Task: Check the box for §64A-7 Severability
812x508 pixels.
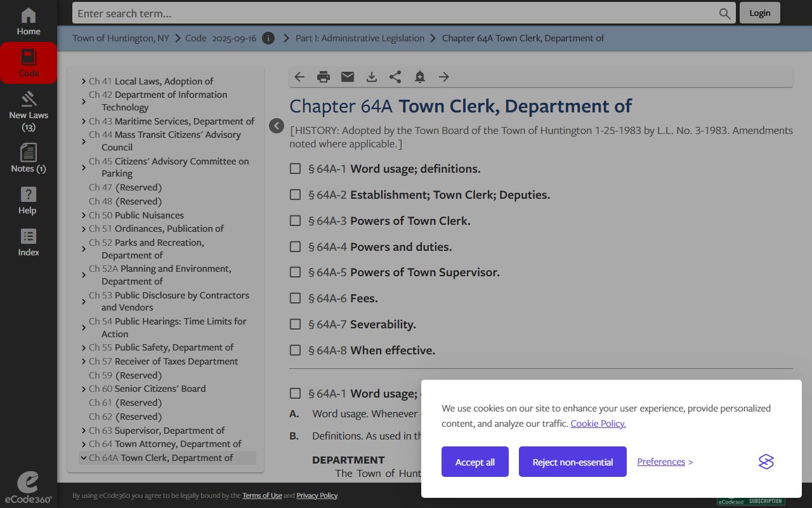Action: [x=295, y=324]
